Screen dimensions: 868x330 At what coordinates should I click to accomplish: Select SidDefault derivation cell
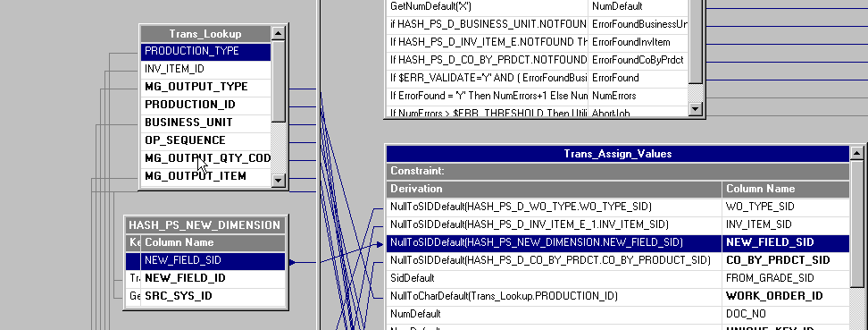pos(555,278)
